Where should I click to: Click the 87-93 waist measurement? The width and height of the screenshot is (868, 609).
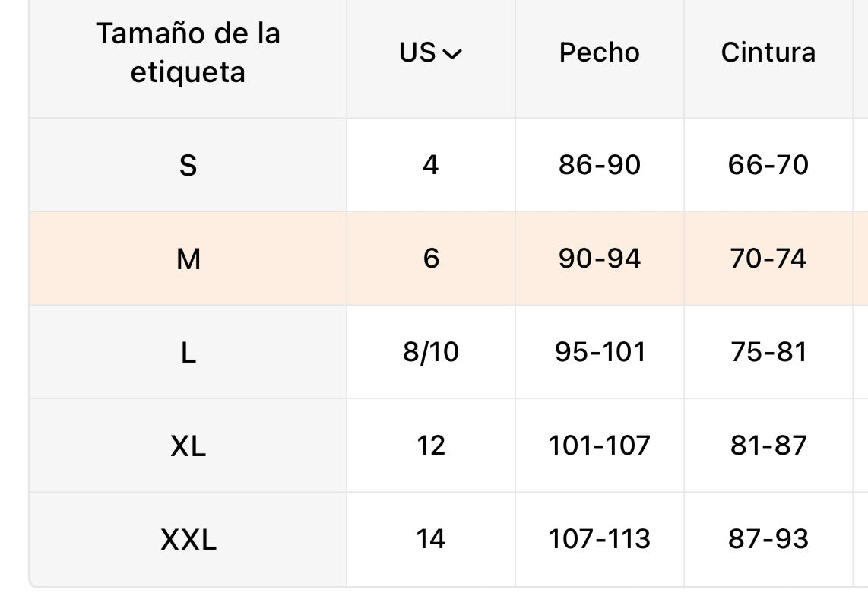[768, 539]
